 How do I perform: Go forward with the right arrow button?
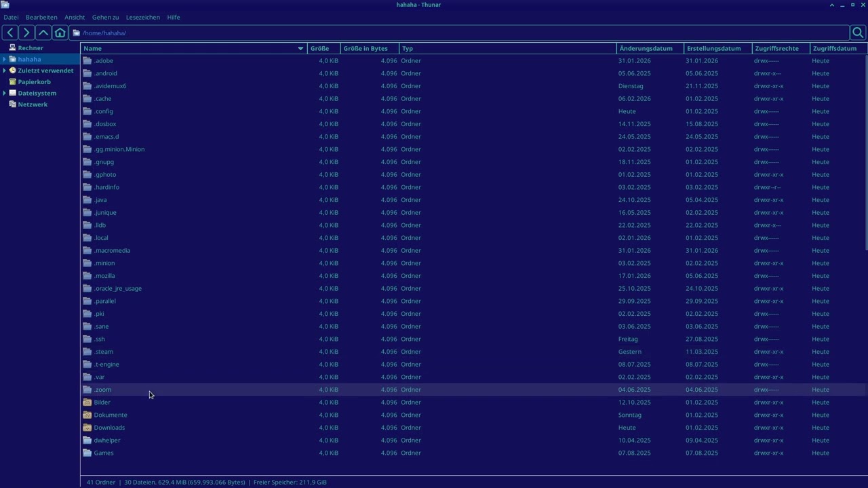(26, 33)
